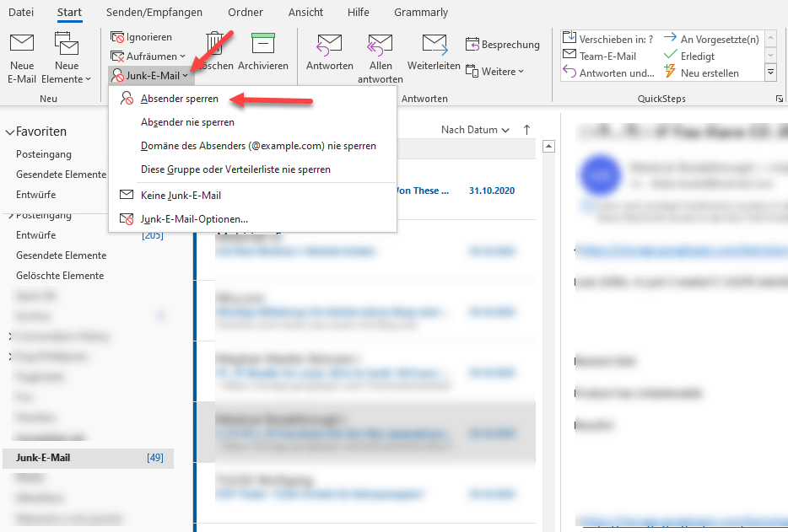Click the message list scroll-up arrow
The image size is (788, 532).
[548, 147]
